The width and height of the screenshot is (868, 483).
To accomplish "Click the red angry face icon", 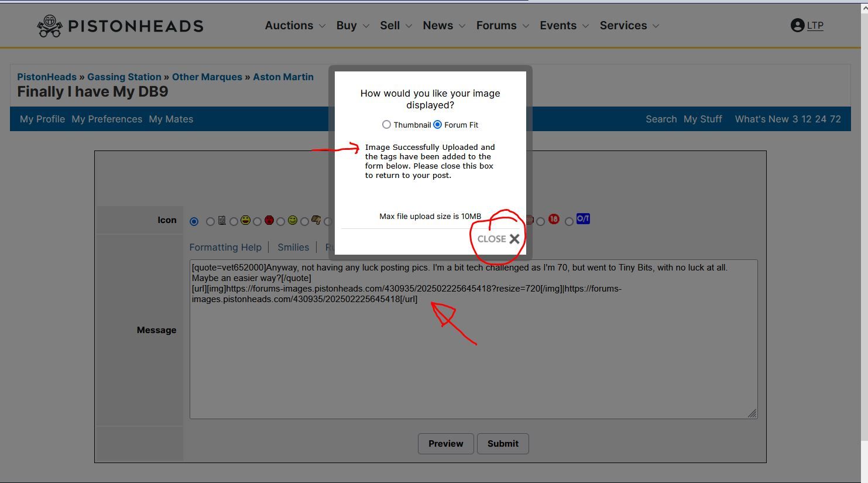I will (x=269, y=220).
